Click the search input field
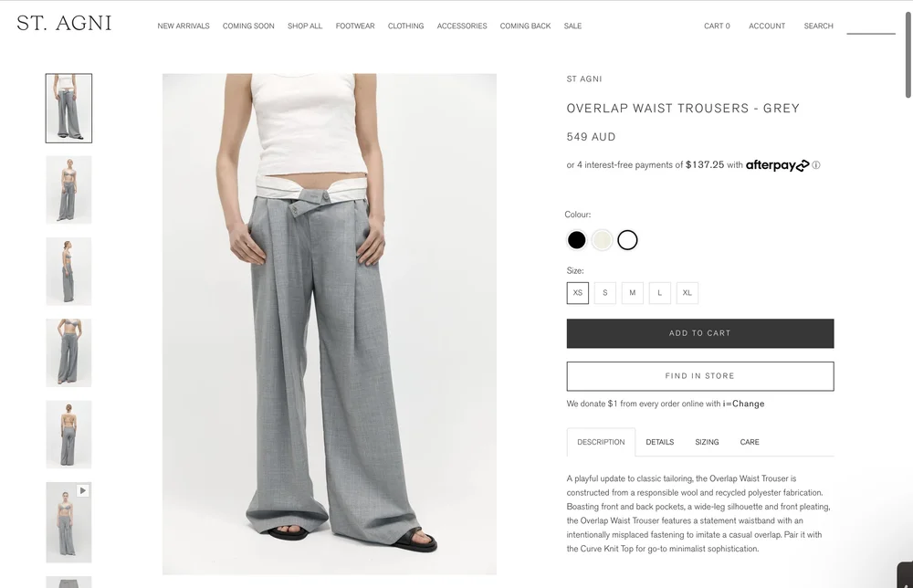This screenshot has height=588, width=913. 870,26
